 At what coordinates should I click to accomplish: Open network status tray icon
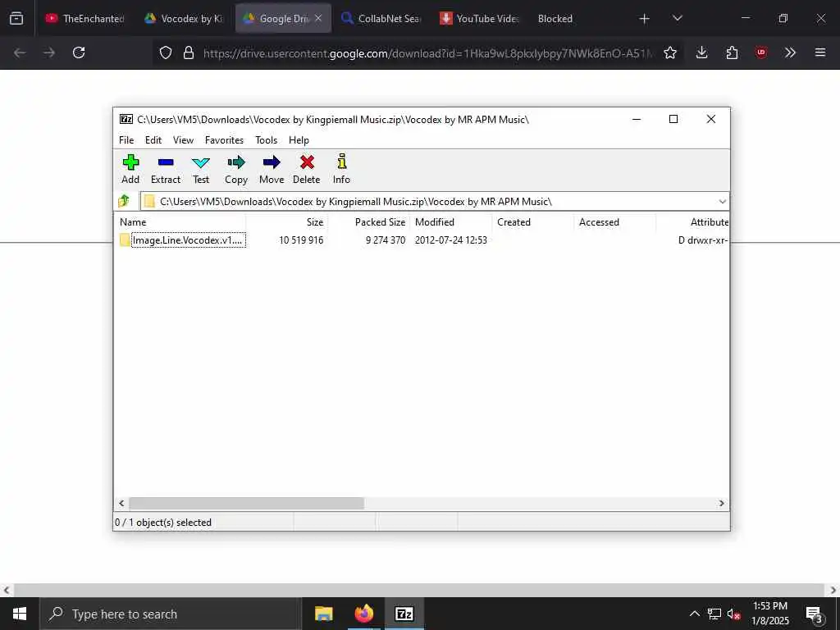(714, 614)
